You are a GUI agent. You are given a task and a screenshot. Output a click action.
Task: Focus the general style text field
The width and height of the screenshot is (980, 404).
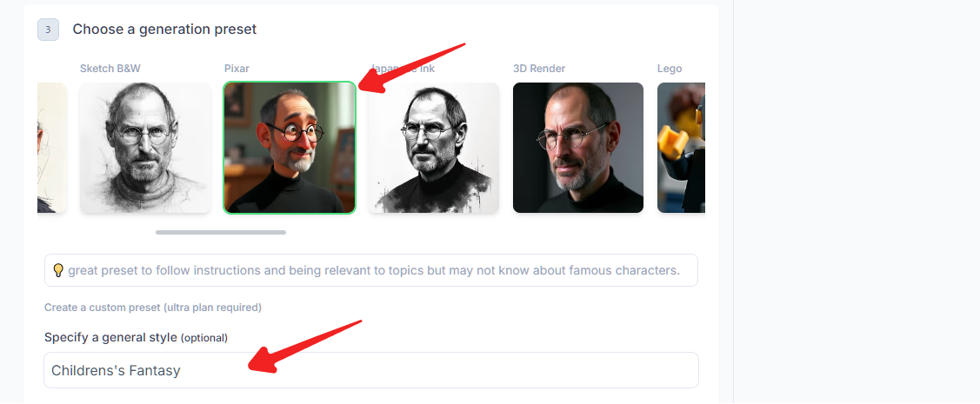pos(371,370)
